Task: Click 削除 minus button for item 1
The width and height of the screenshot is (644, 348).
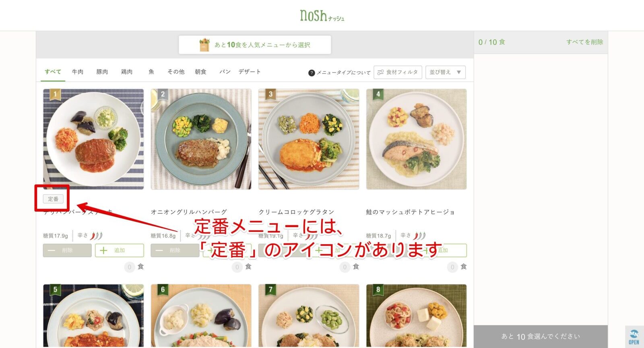Action: tap(67, 250)
